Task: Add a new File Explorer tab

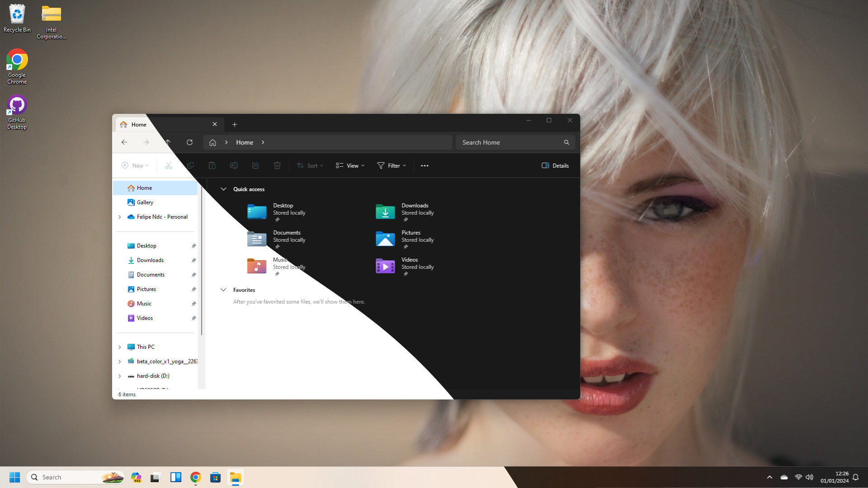Action: 235,125
